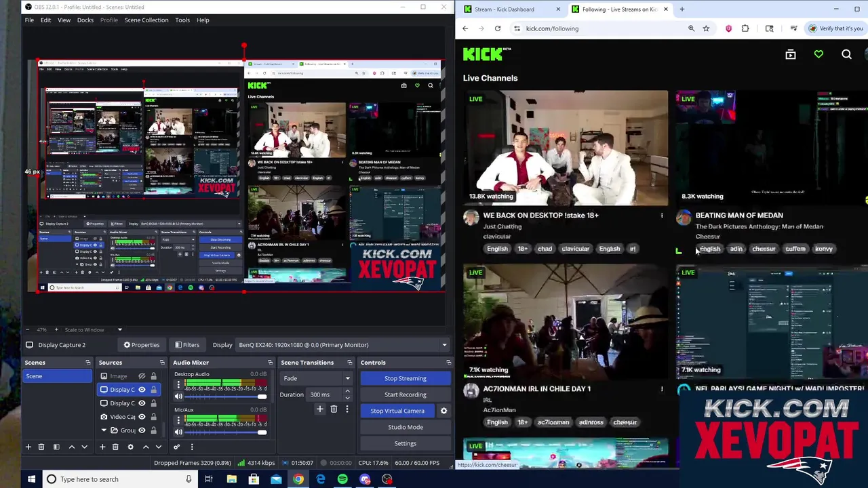Open transition properties three-dot menu
The width and height of the screenshot is (868, 488).
click(347, 409)
